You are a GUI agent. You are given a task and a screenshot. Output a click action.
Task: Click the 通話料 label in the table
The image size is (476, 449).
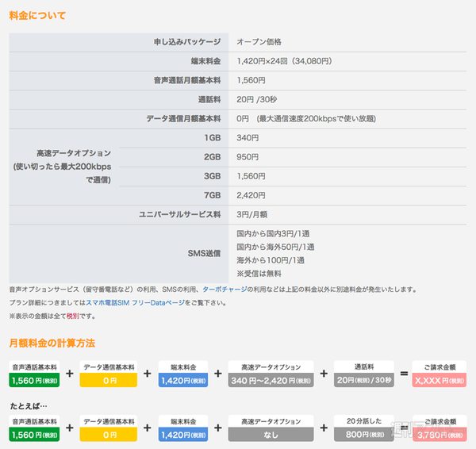click(x=209, y=99)
